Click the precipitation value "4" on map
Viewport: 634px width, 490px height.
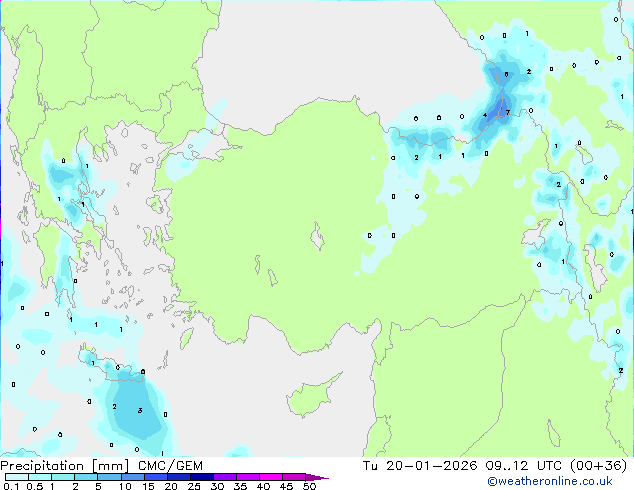coord(485,115)
